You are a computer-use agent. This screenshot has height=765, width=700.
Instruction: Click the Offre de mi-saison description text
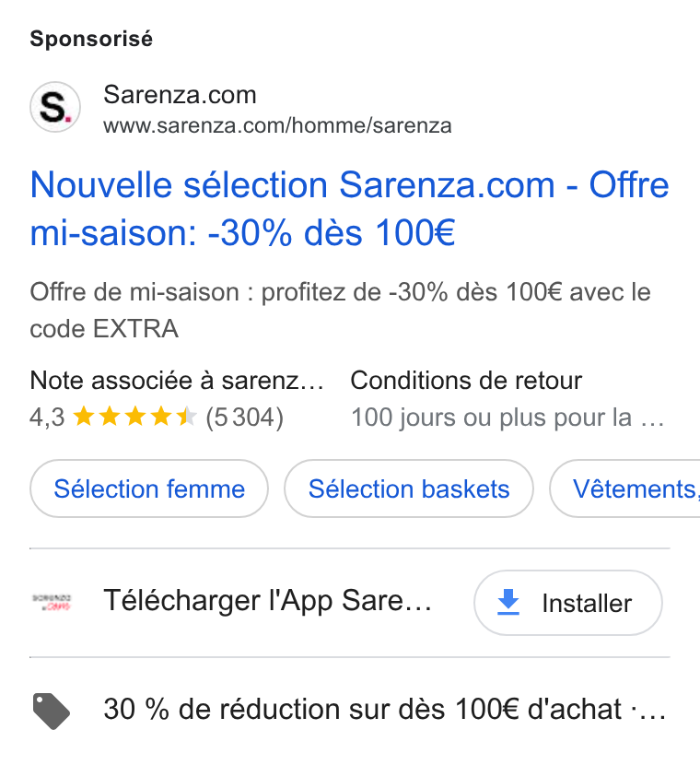coord(340,311)
